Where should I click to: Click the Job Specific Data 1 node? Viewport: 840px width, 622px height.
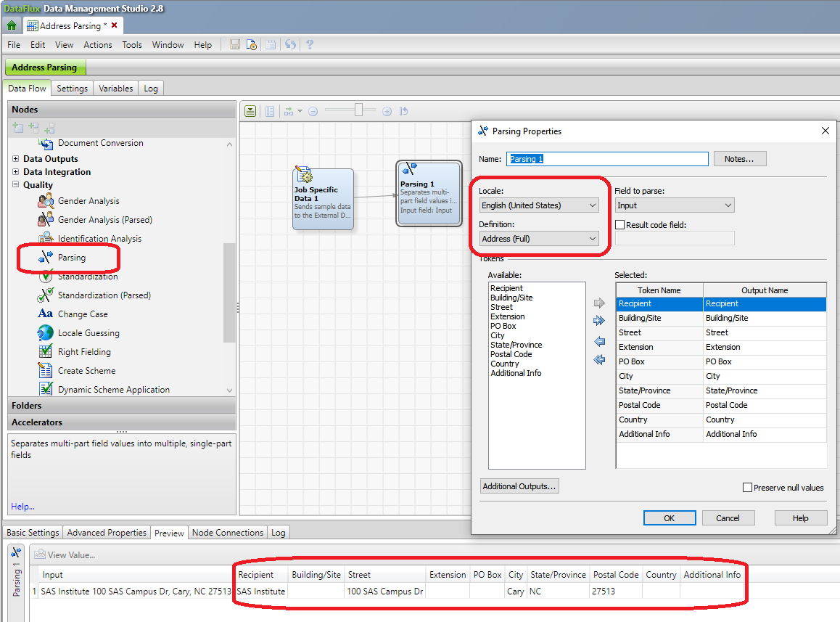point(323,199)
